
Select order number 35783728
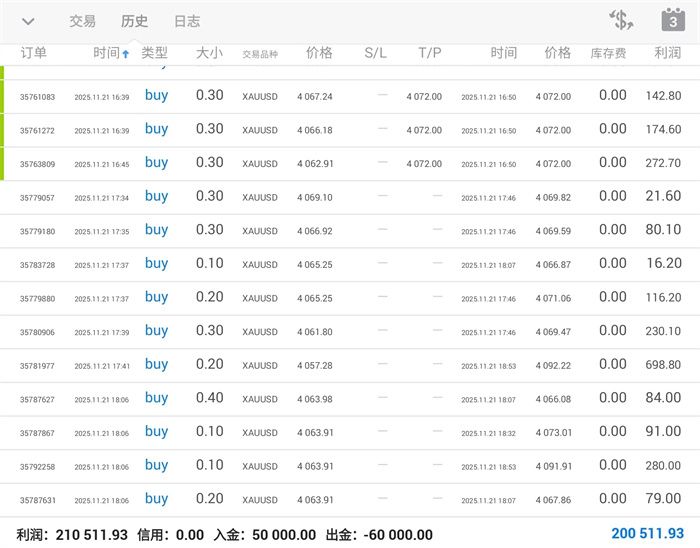[38, 265]
